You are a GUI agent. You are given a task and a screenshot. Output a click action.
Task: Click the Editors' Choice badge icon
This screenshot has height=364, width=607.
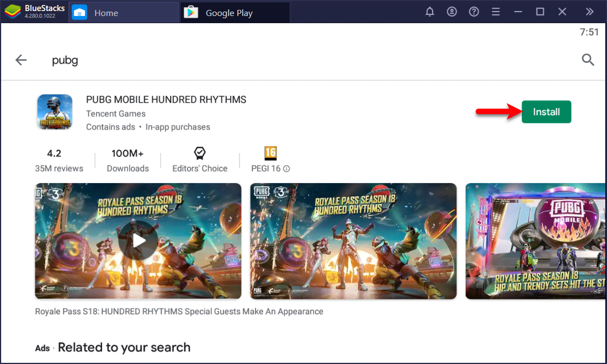[200, 153]
